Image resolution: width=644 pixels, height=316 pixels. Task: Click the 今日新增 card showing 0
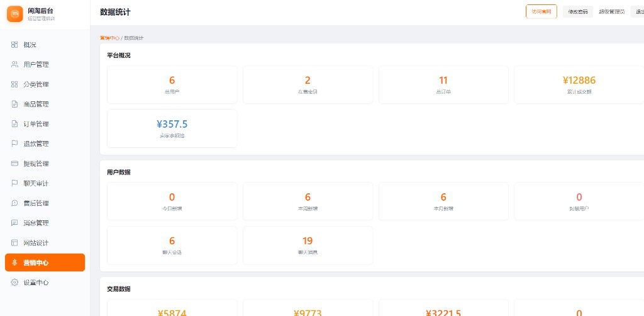[x=172, y=201]
